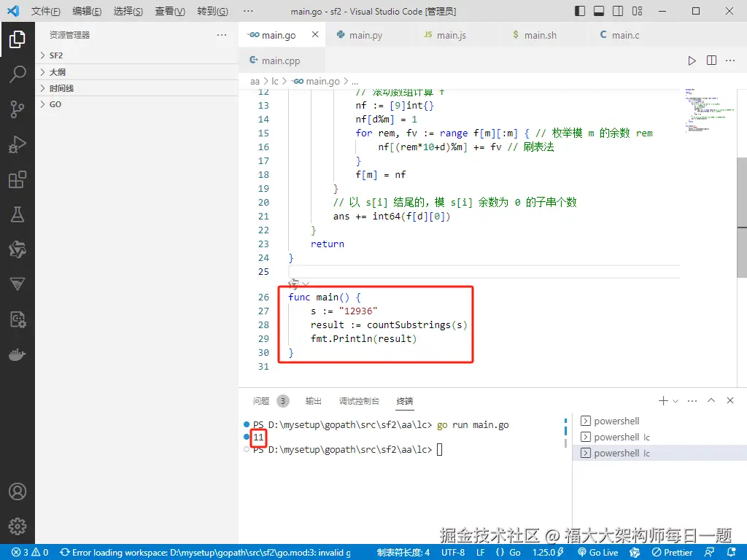Image resolution: width=747 pixels, height=560 pixels.
Task: Click the terminal prompt input area
Action: (x=439, y=449)
